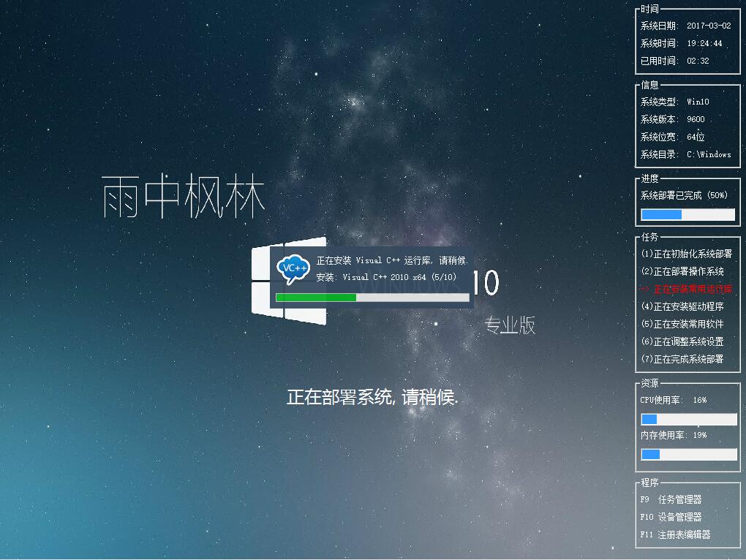Select task (4)正在安装驱动程序
The image size is (746, 560).
coord(682,306)
